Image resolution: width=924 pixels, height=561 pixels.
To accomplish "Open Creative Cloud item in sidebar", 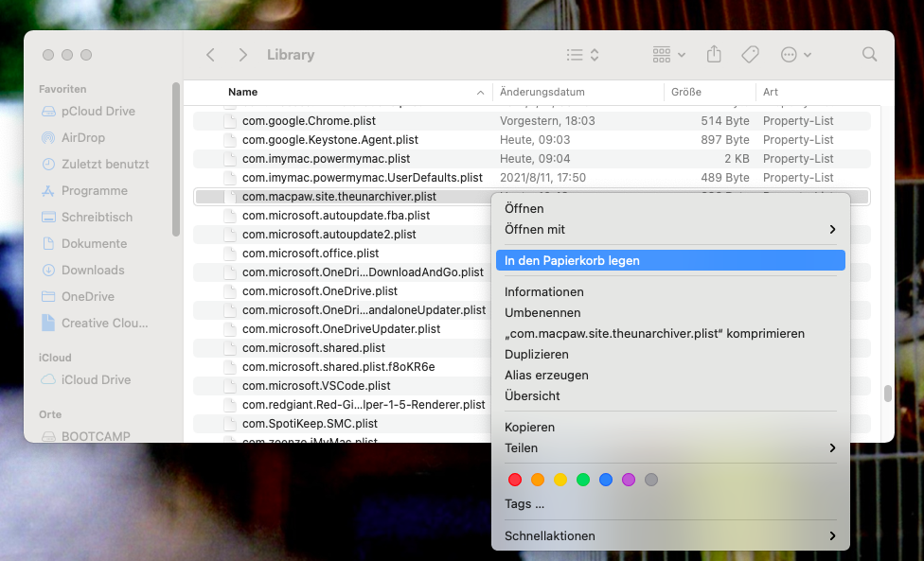I will pos(95,324).
